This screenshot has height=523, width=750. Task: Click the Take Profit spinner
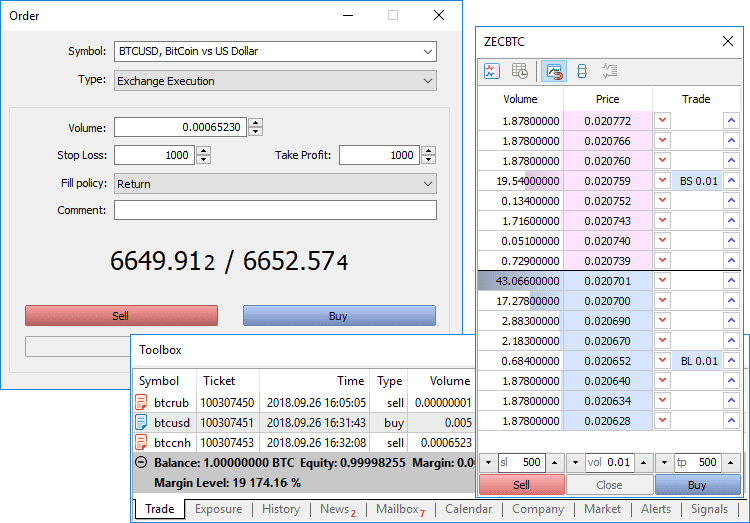tap(429, 155)
